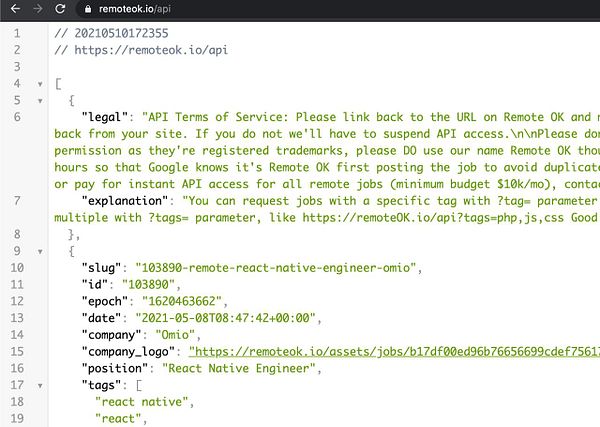Select position value "React Native Engineer"
Viewport: 600px width, 427px height.
tap(239, 368)
